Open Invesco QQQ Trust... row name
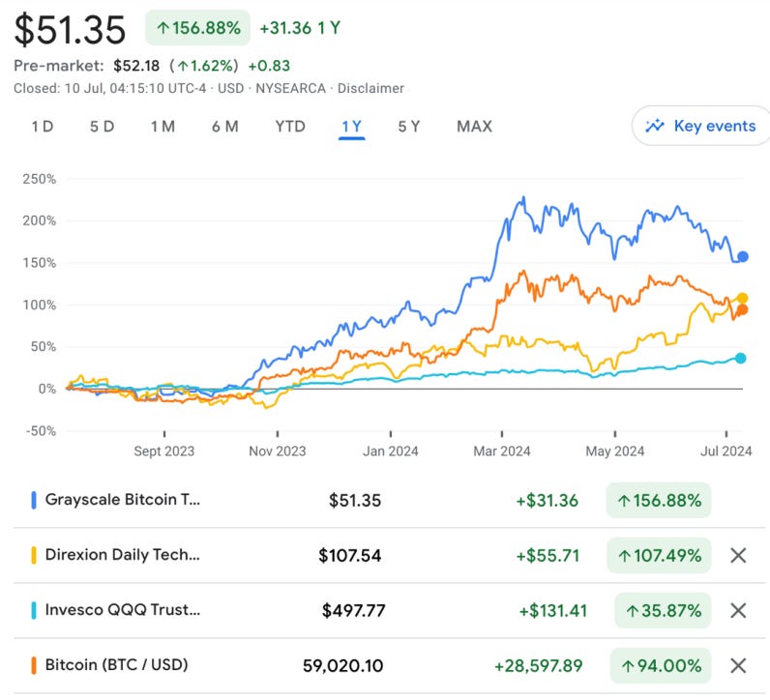 point(123,610)
